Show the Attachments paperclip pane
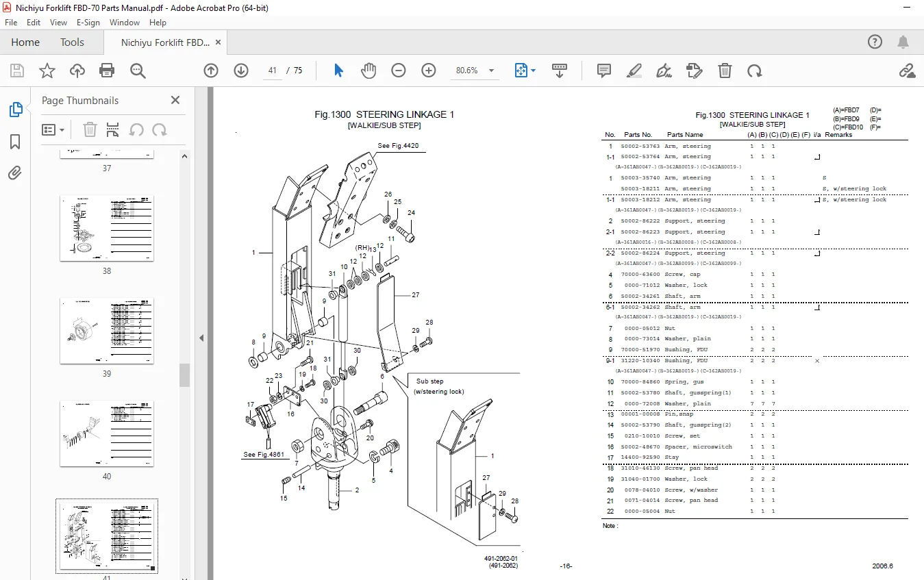Screen dimensions: 924x580 (15, 173)
